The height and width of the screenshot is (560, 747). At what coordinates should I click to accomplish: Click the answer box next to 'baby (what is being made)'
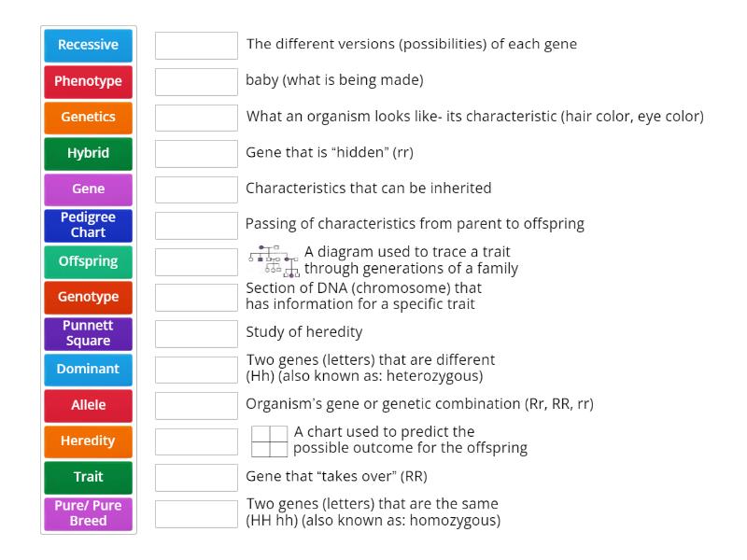tap(196, 80)
